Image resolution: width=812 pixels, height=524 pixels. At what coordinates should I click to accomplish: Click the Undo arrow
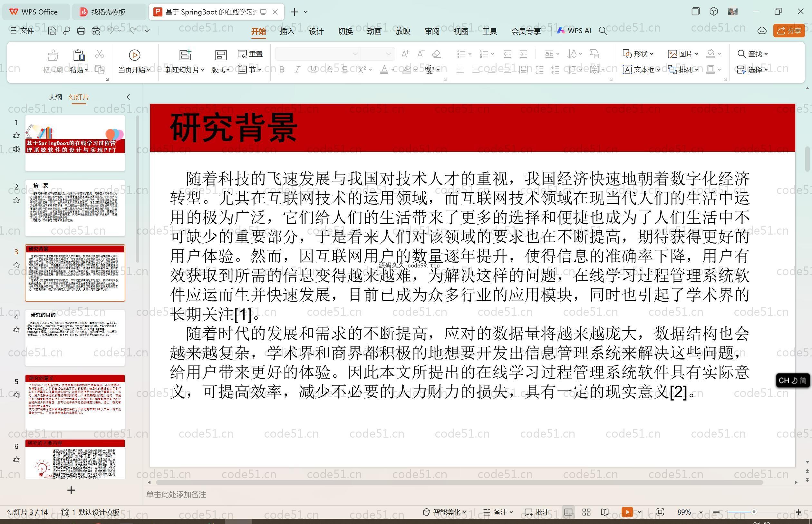point(111,31)
